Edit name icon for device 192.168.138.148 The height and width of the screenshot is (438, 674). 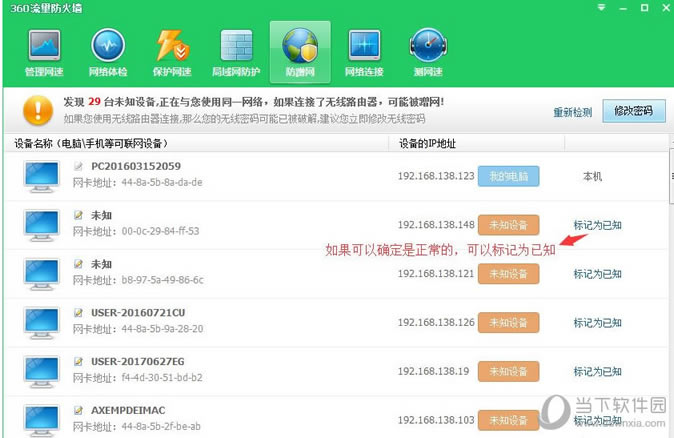click(x=78, y=215)
